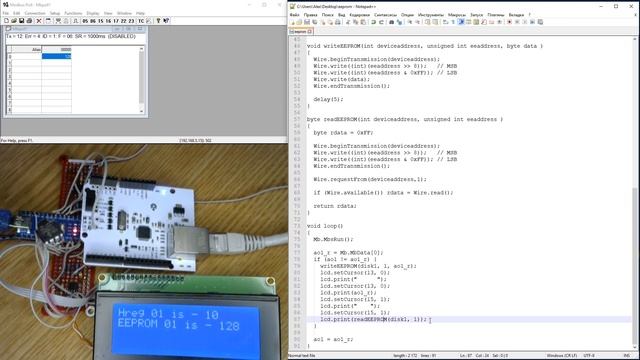Click New file icon in Notepad++ toolbar
Viewport: 640px width, 360px height.
pos(292,22)
